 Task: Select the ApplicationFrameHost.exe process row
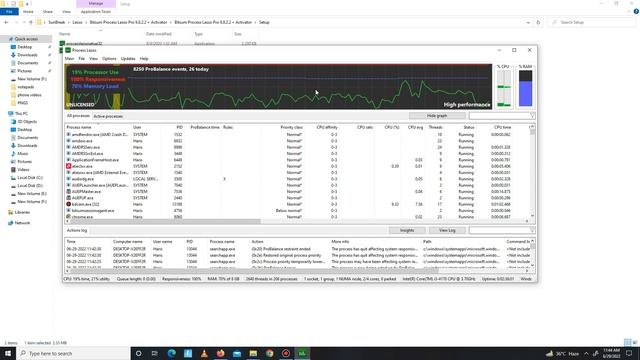click(297, 160)
